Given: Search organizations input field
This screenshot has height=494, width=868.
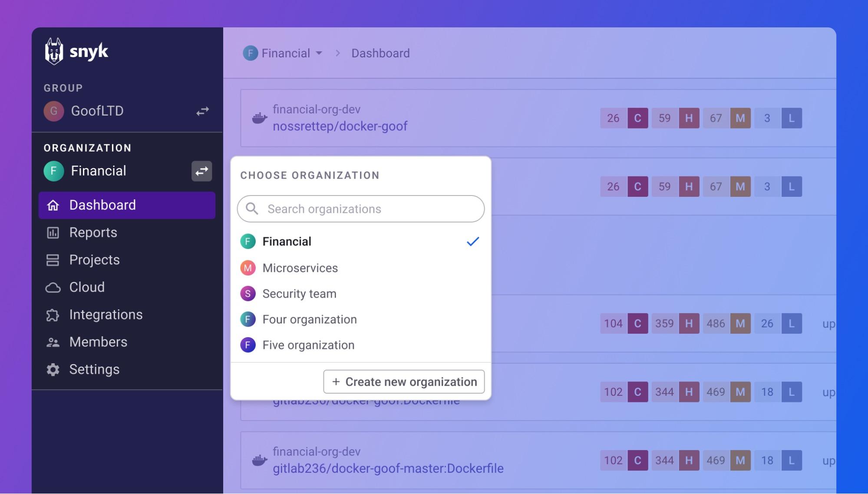Looking at the screenshot, I should [361, 209].
